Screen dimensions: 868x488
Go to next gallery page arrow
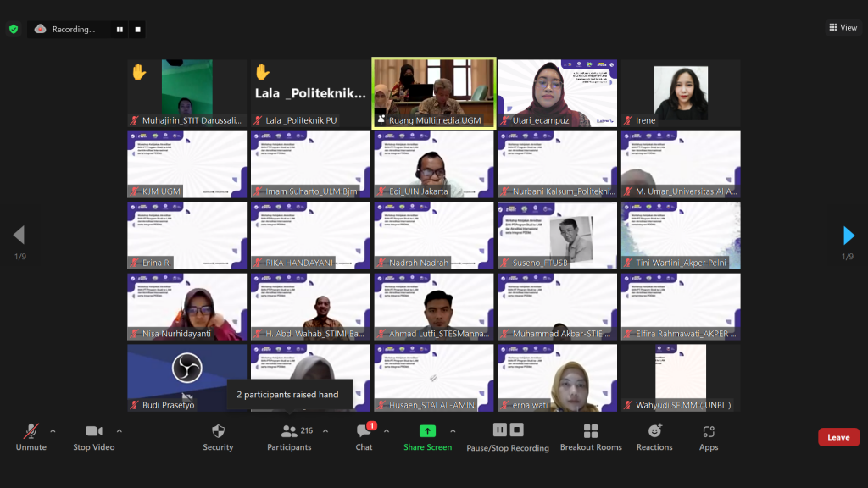(849, 236)
